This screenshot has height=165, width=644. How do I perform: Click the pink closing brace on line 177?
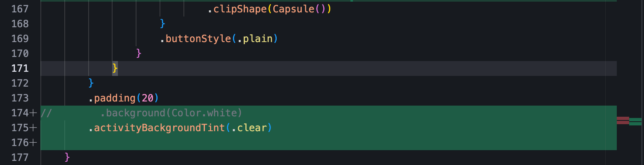(68, 158)
